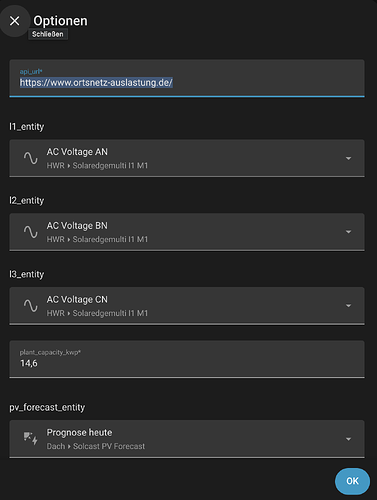Click the sine wave icon beside AC Voltage BN
This screenshot has height=500, width=377.
pyautogui.click(x=31, y=232)
